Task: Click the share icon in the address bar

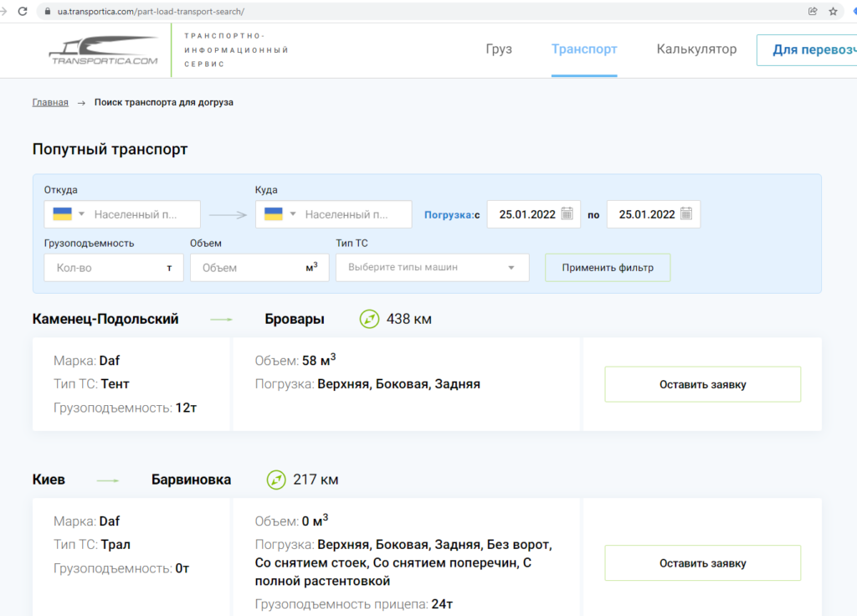Action: click(x=813, y=11)
